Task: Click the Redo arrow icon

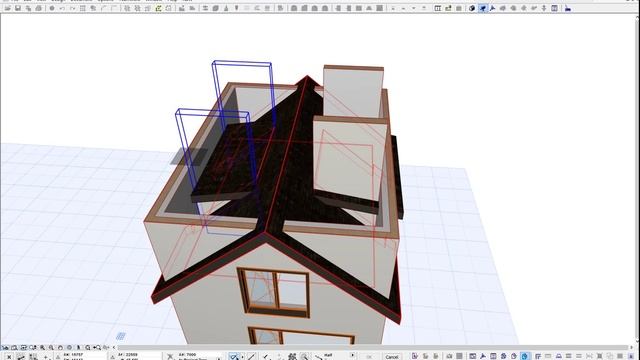Action: (72, 8)
